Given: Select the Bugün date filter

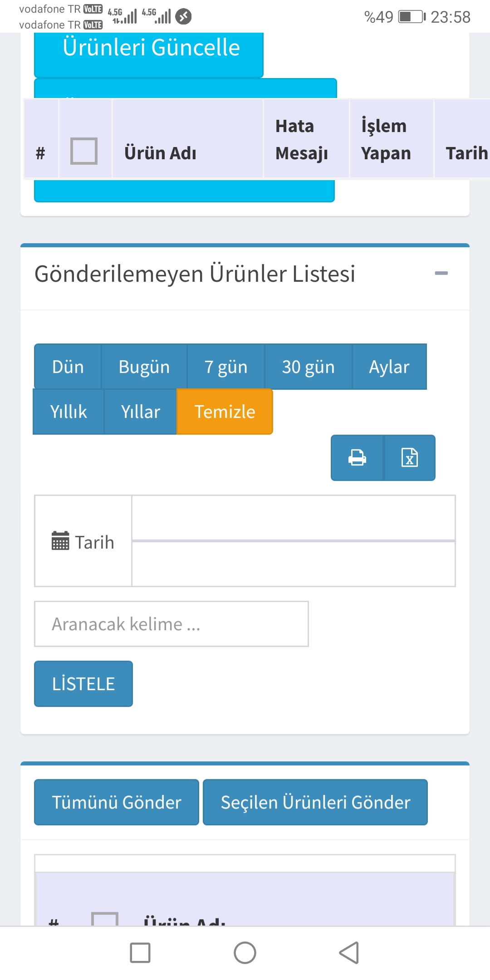Looking at the screenshot, I should click(144, 367).
